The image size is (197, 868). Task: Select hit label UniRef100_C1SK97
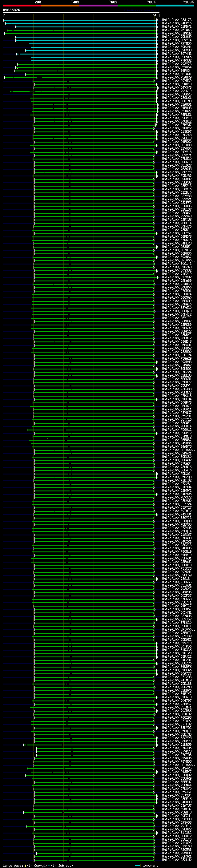click(x=177, y=131)
